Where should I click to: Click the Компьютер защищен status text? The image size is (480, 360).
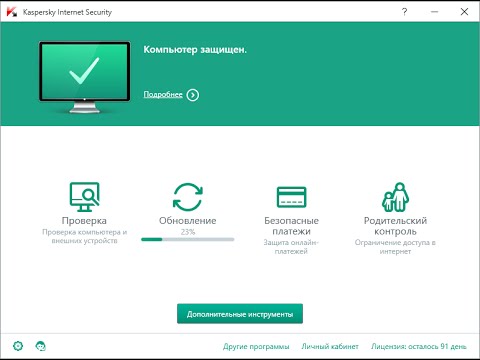click(x=195, y=50)
